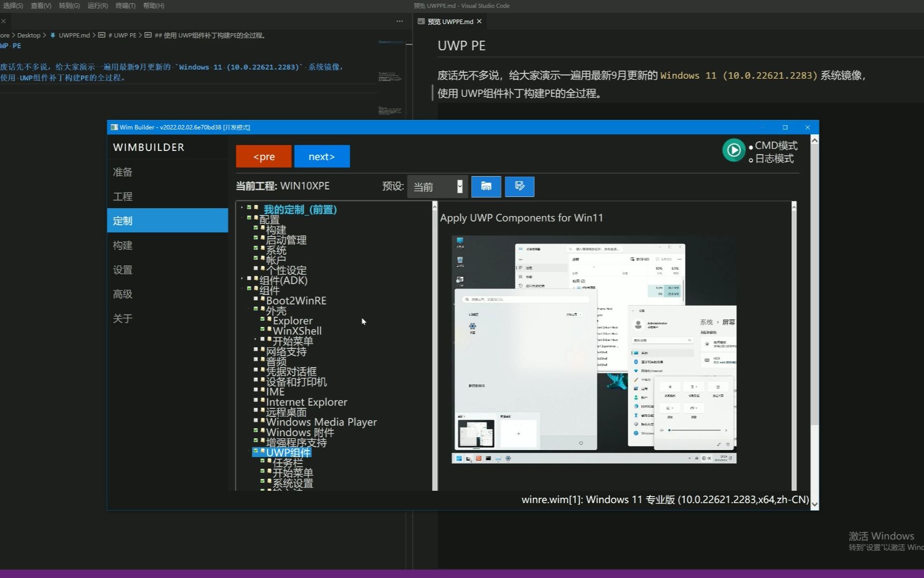Click the customization tree's vertical scrollbar
This screenshot has width=924, height=578.
(434, 346)
